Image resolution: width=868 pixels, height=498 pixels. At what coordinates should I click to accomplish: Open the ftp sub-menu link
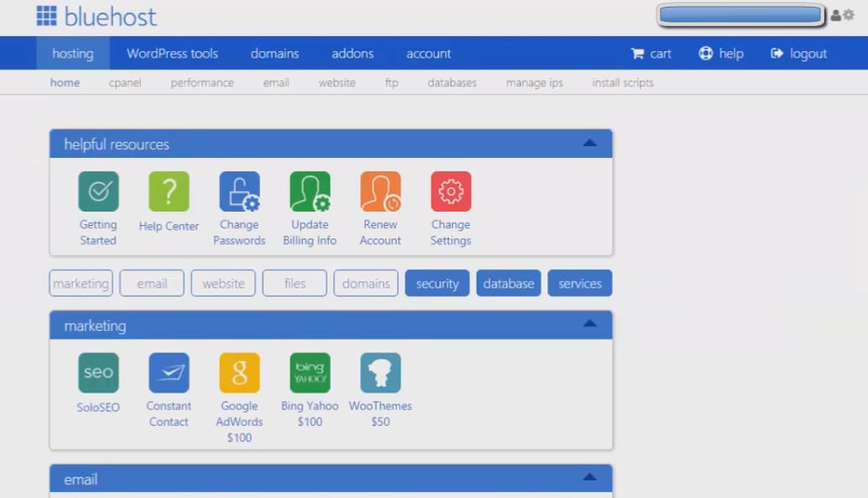[391, 82]
